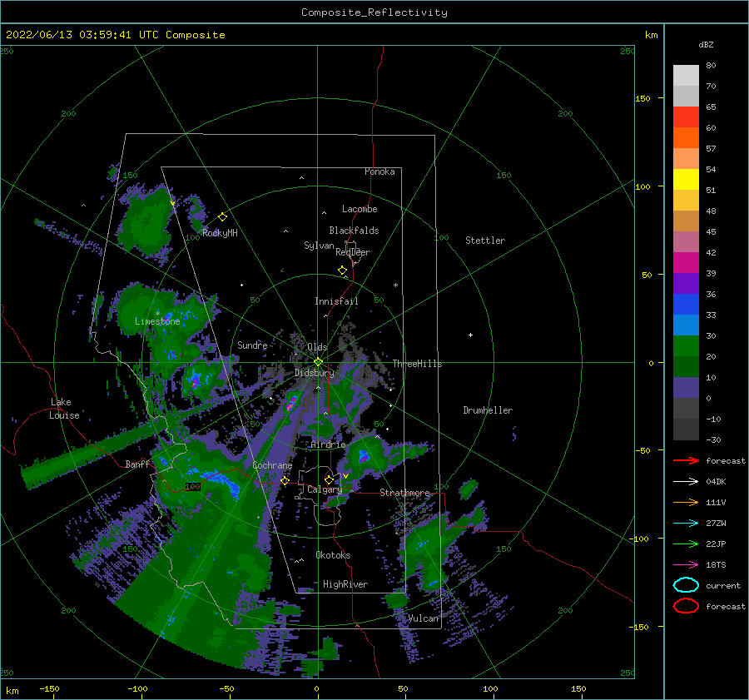Click the Sundre label
749x700 pixels.
point(252,345)
